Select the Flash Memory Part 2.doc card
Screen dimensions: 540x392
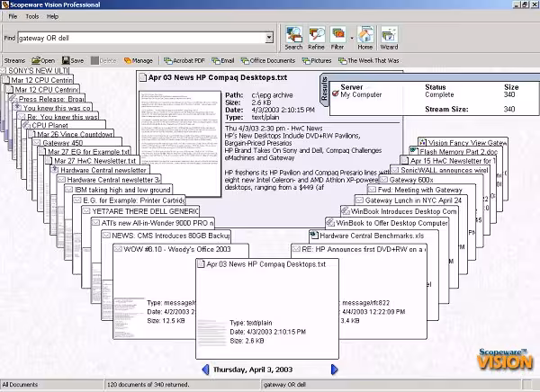click(455, 151)
